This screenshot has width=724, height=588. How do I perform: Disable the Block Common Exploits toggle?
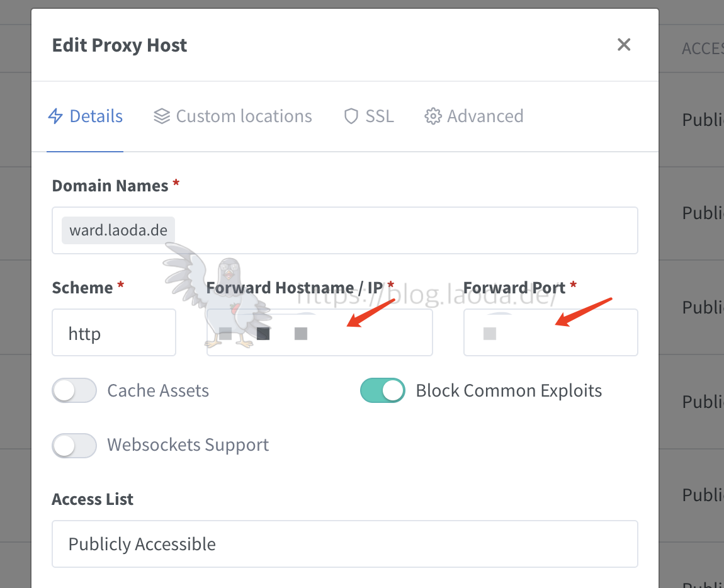click(383, 390)
